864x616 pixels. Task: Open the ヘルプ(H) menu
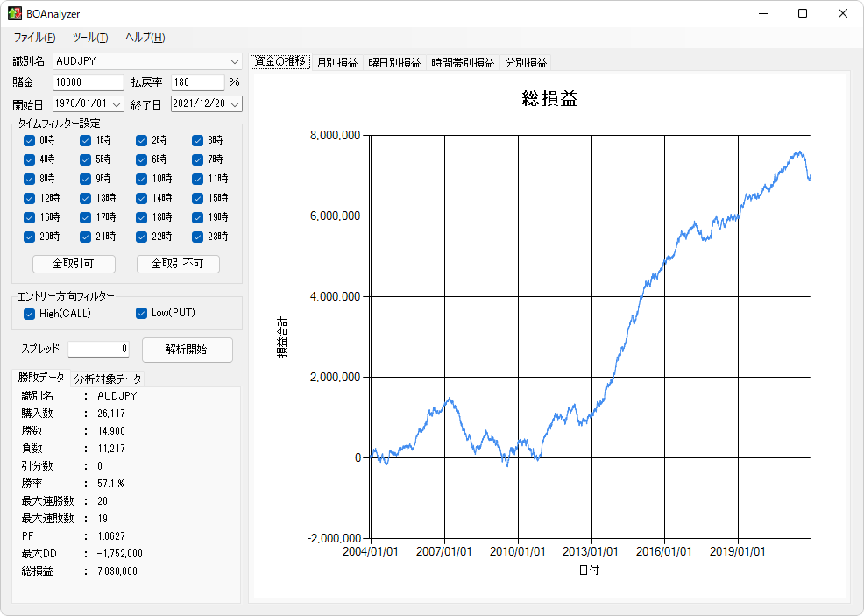pos(145,38)
